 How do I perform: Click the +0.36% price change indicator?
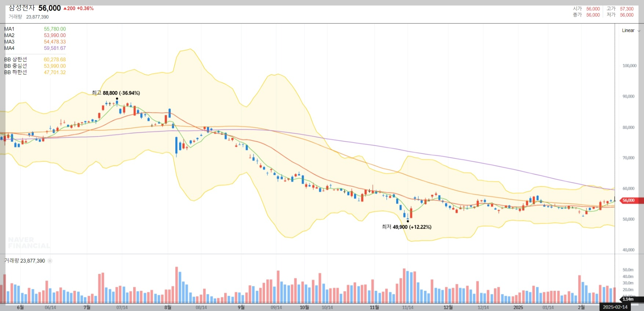pos(85,8)
